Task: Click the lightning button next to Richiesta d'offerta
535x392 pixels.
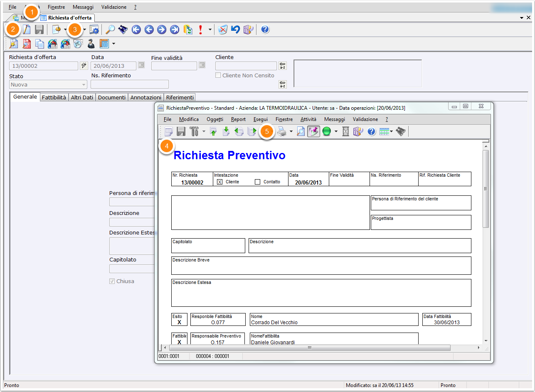Action: pyautogui.click(x=84, y=66)
